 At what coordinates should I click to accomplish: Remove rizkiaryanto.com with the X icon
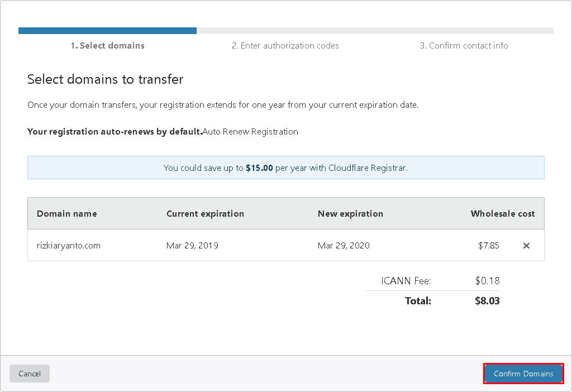pyautogui.click(x=526, y=245)
